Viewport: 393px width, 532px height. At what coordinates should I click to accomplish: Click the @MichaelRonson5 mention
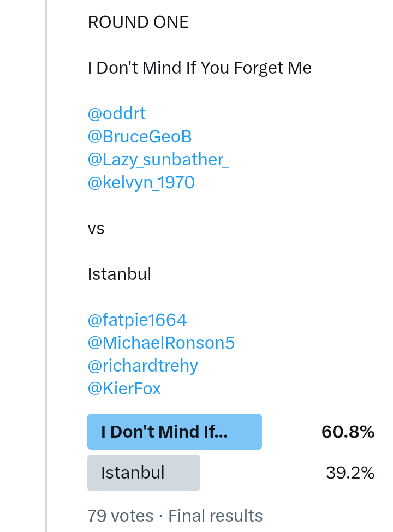point(161,343)
